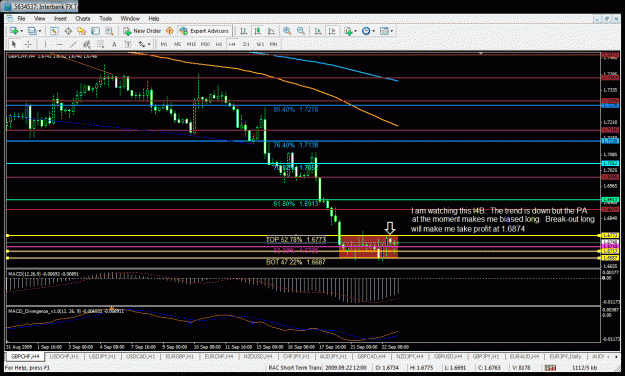Open the Strategy Tester icon
Viewport: 625px width, 376px height.
pos(109,31)
